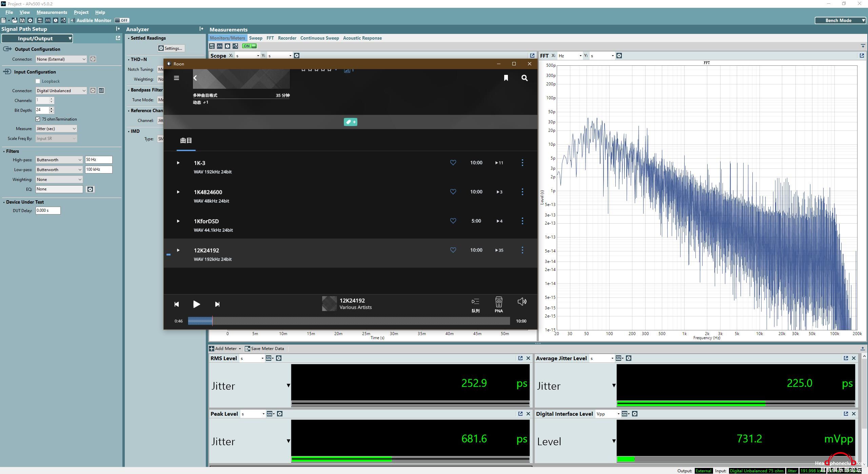Viewport: 868px width, 474px height.
Task: Undock the Input/Output panel
Action: pos(118,38)
